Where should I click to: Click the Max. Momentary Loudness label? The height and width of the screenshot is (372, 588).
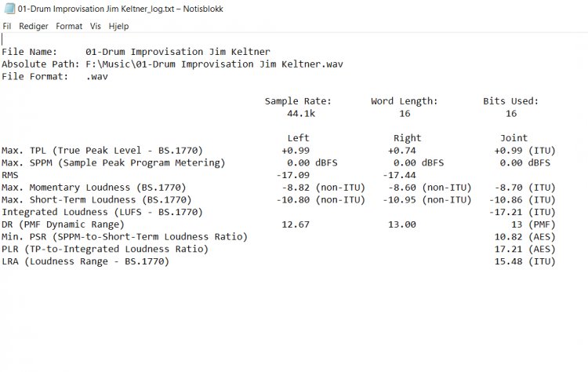click(94, 188)
